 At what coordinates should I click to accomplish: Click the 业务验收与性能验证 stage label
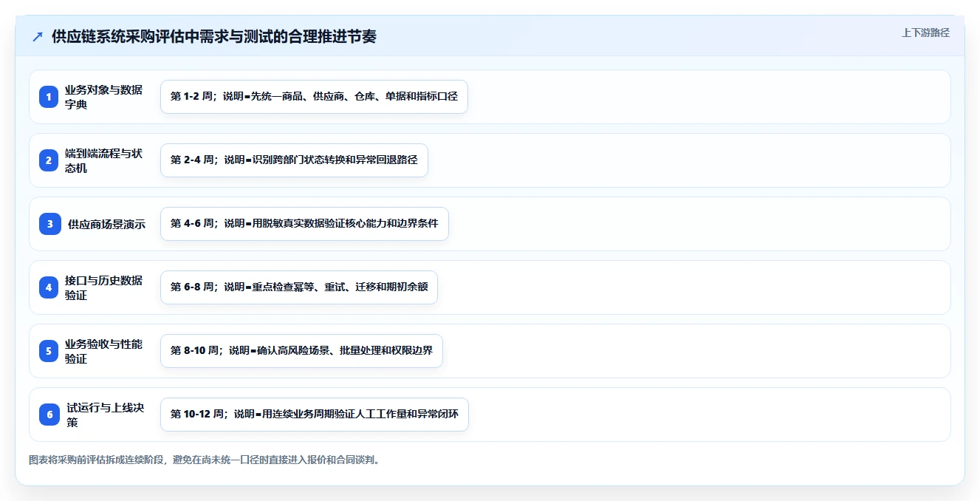103,351
